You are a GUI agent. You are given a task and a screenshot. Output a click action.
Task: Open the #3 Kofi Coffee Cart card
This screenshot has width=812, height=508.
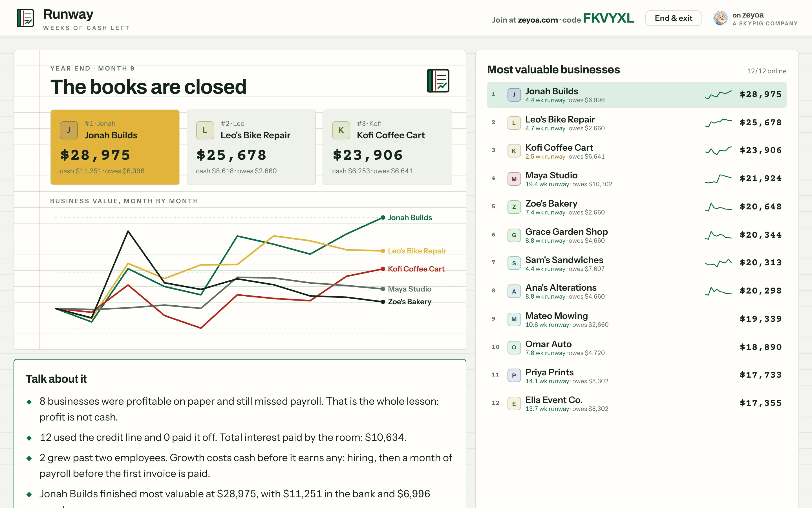click(387, 147)
